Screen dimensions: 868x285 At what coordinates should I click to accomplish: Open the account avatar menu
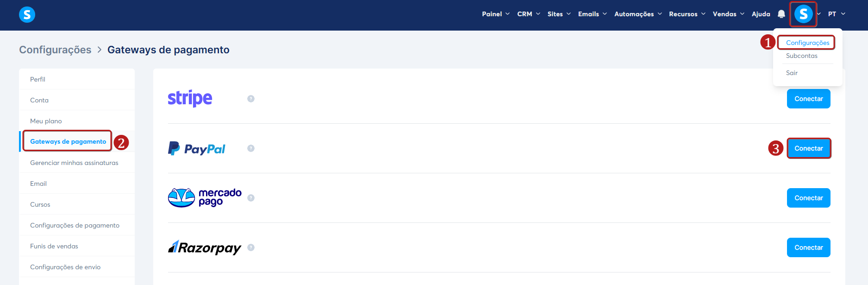[803, 14]
